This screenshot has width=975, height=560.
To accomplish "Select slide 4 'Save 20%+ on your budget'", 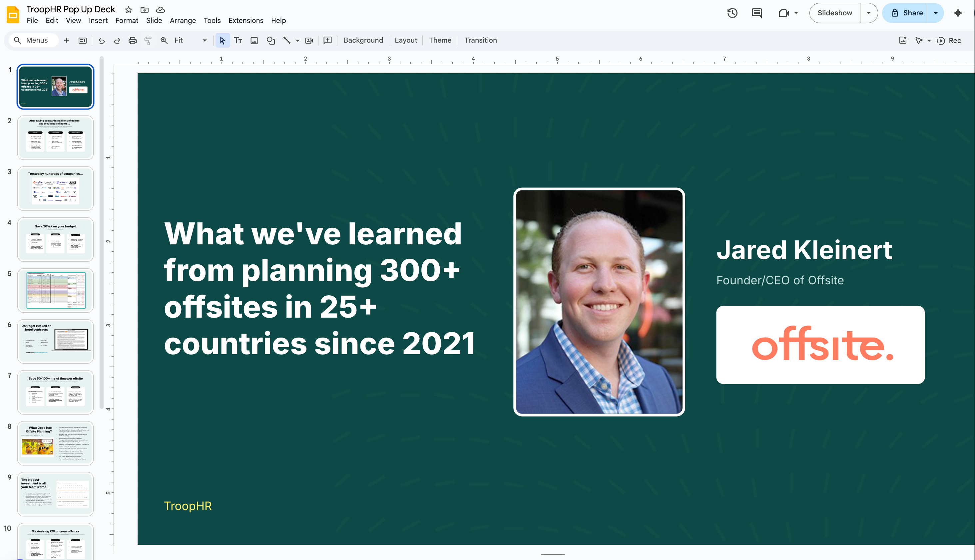I will [55, 239].
